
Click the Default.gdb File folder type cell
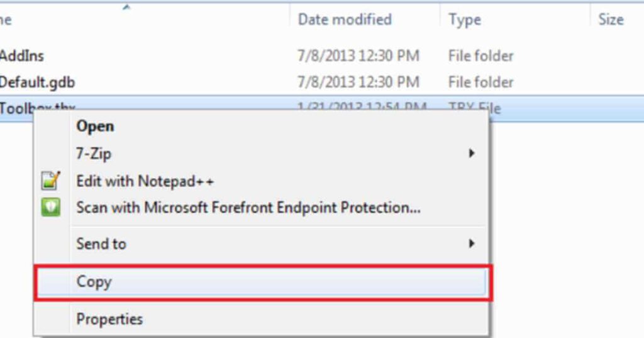point(480,82)
